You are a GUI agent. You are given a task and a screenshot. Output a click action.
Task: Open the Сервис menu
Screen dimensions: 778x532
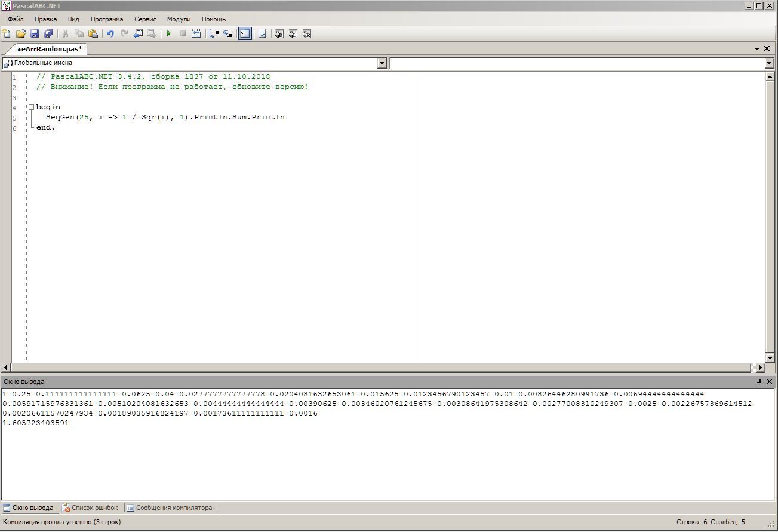[x=145, y=19]
